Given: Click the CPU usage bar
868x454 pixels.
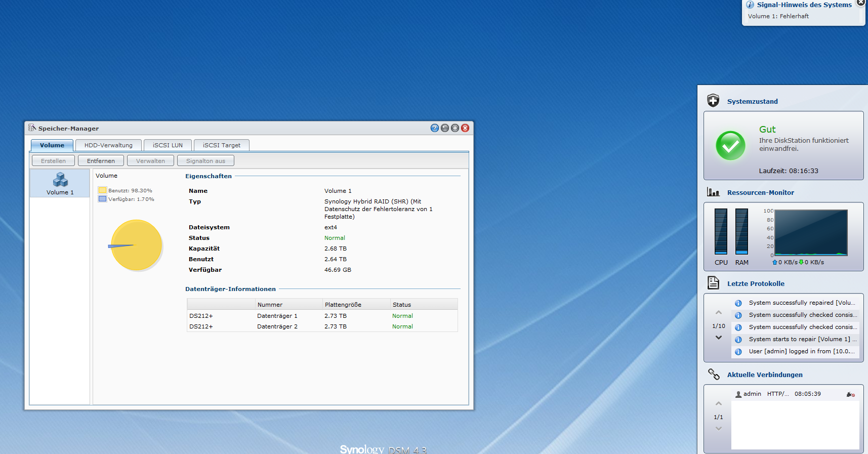Looking at the screenshot, I should point(721,231).
